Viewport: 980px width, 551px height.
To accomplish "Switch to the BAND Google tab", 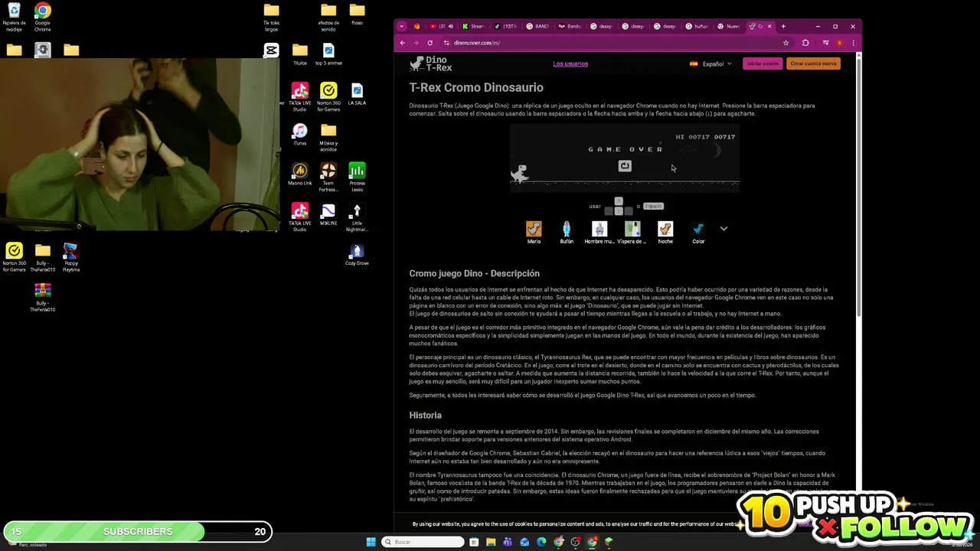I will (x=537, y=26).
